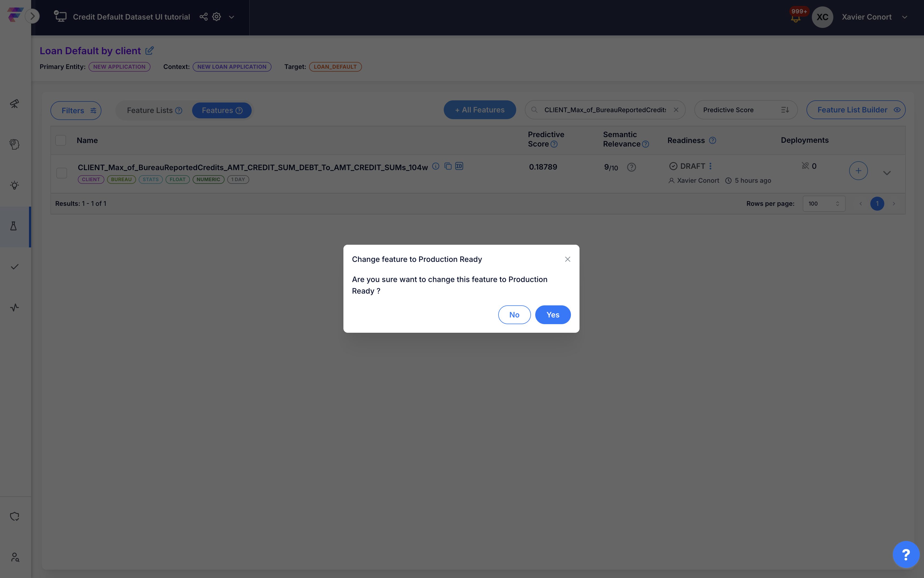Screen dimensions: 924x578
Task: Click the flask experiment sidebar icon
Action: [14, 226]
